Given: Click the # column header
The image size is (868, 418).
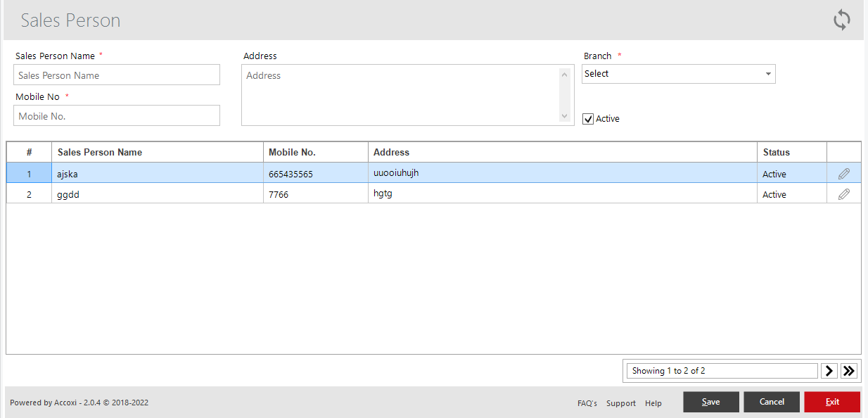Looking at the screenshot, I should [29, 152].
